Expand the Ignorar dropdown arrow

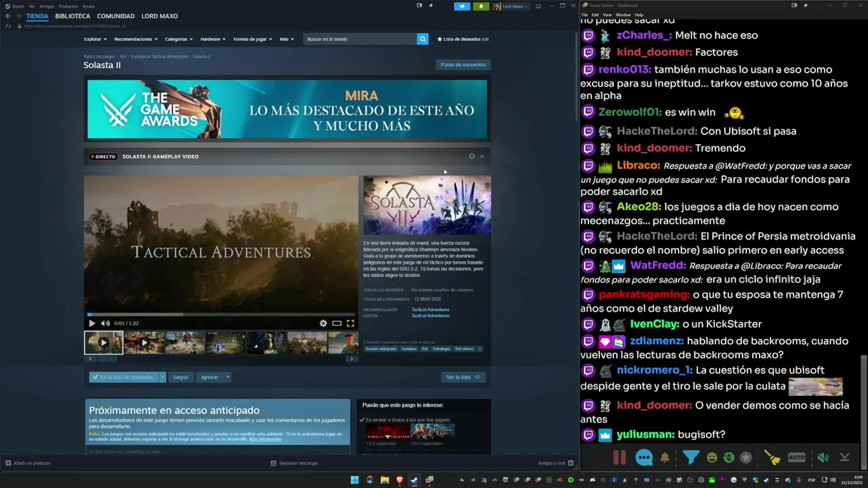click(x=228, y=377)
